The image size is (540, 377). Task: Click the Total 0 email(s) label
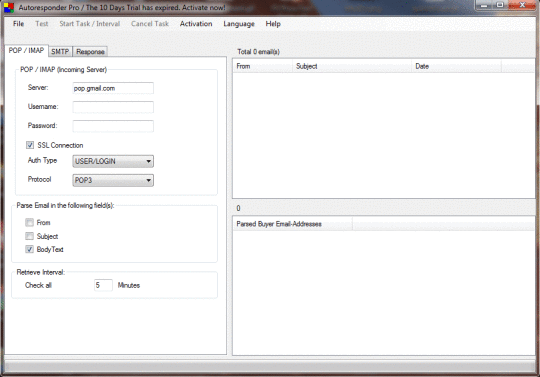[x=258, y=52]
